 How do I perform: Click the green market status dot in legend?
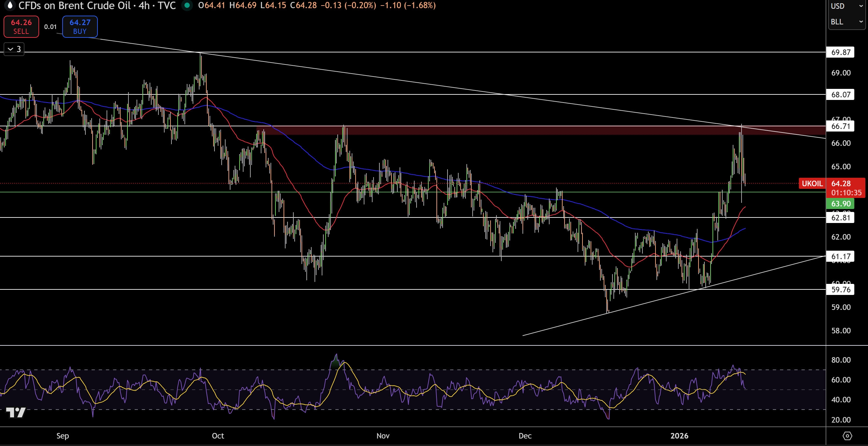coord(187,6)
